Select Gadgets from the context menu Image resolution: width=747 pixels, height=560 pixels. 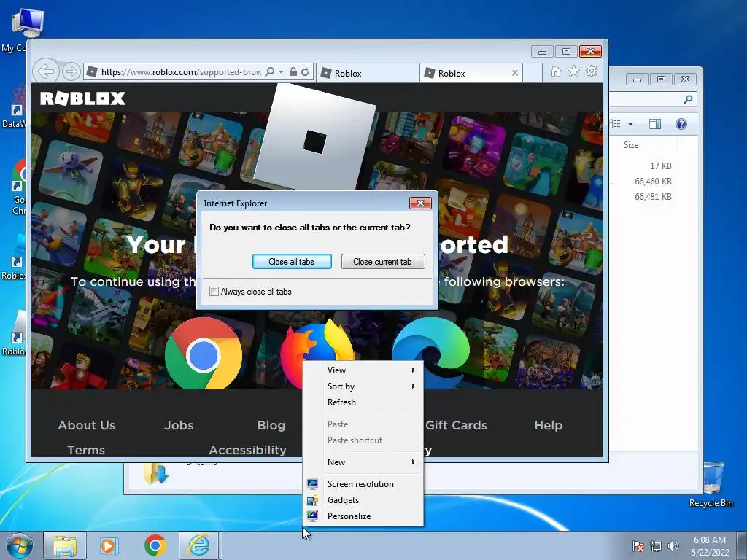tap(363, 500)
